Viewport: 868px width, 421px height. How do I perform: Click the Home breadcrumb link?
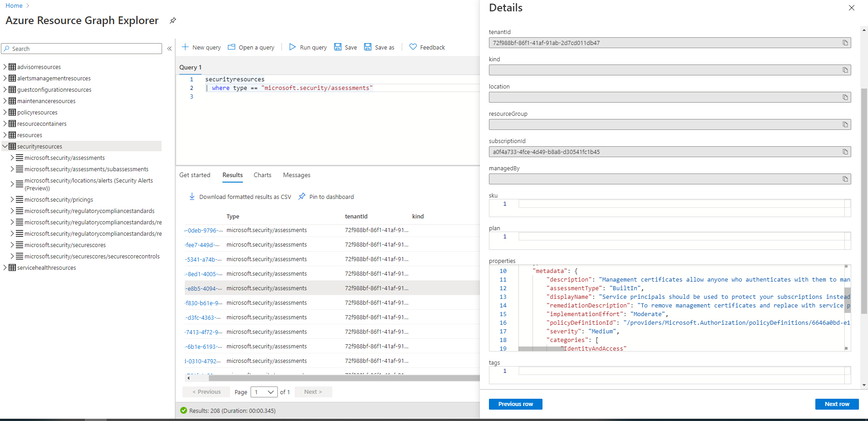coord(14,6)
